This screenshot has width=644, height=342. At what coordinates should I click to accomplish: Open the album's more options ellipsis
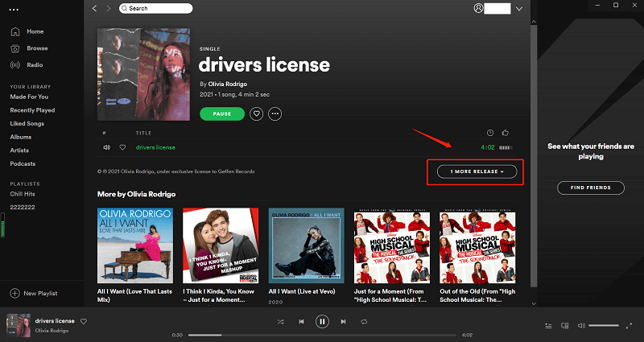tap(275, 113)
